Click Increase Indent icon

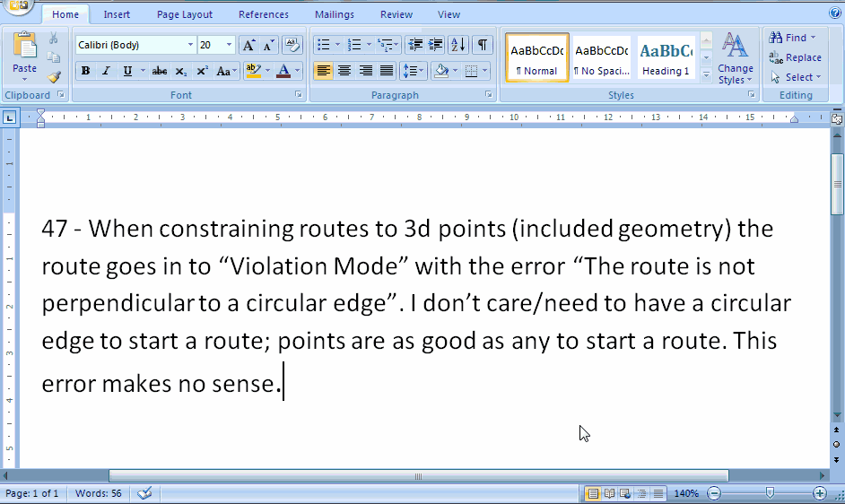click(435, 45)
